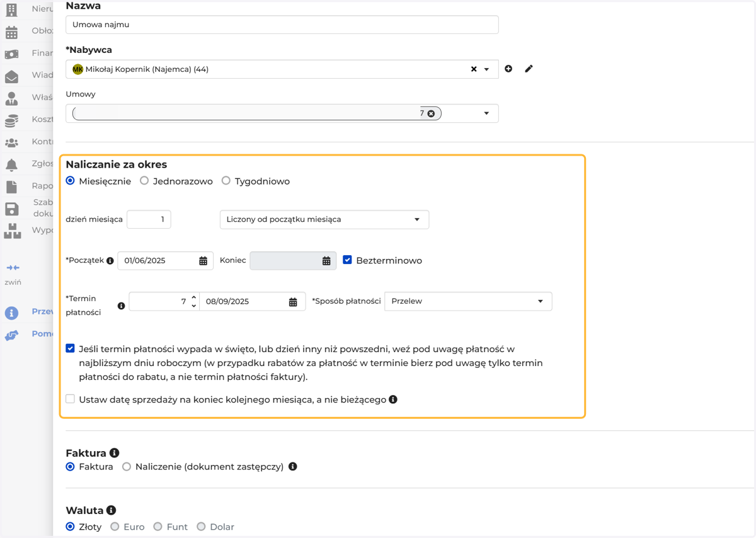Enable Ustaw datę sprzedaży na koniec kolejnego miesiąca
This screenshot has width=756, height=538.
(x=70, y=399)
